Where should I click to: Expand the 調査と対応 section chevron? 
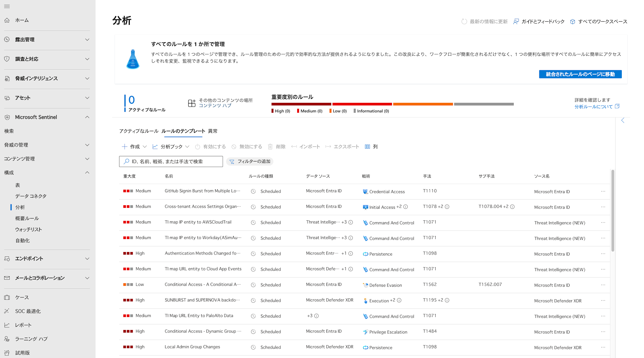pyautogui.click(x=87, y=59)
